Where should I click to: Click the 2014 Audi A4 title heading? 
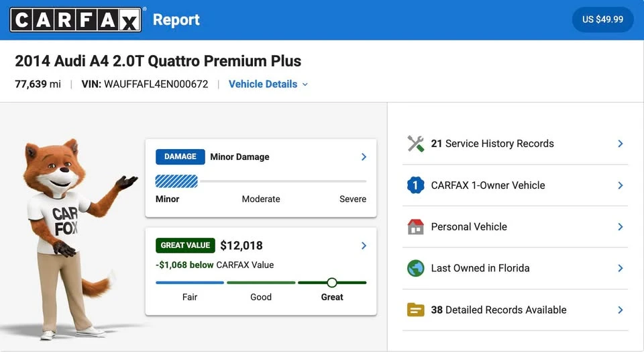tap(158, 61)
